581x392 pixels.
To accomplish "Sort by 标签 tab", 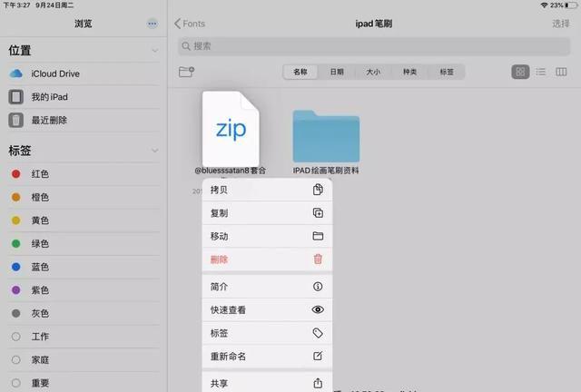I will coord(447,72).
